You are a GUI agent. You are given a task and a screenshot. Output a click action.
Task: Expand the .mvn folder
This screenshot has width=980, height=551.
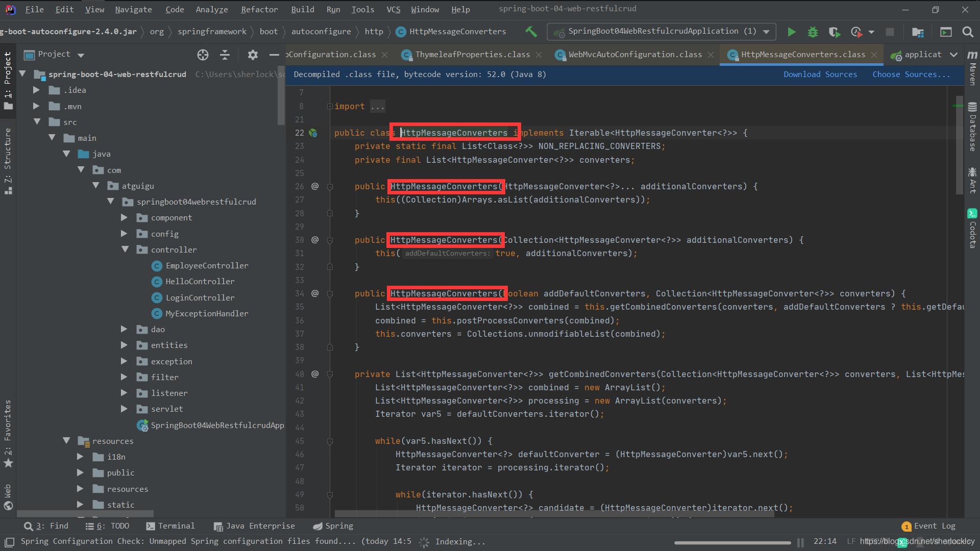pyautogui.click(x=36, y=106)
